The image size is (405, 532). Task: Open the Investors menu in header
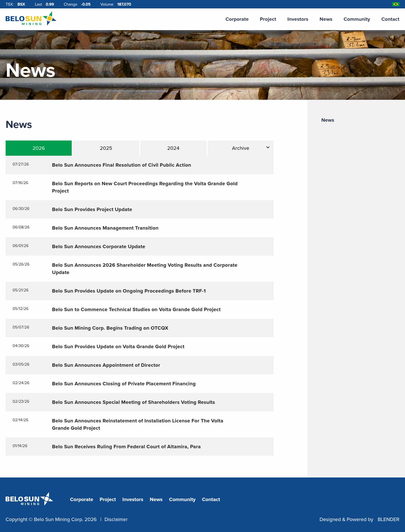tap(298, 19)
